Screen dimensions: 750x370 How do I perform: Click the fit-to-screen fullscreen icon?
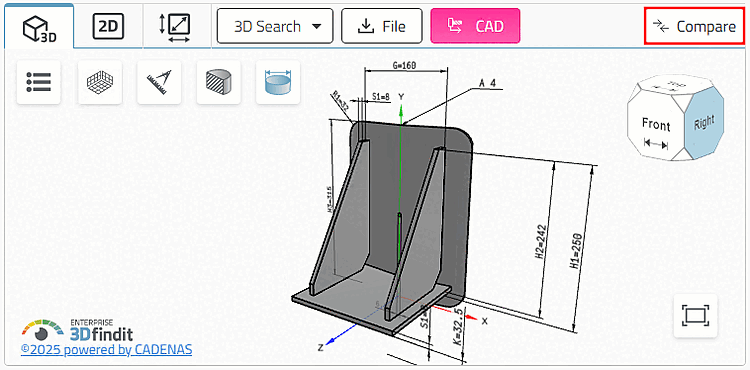tap(695, 316)
